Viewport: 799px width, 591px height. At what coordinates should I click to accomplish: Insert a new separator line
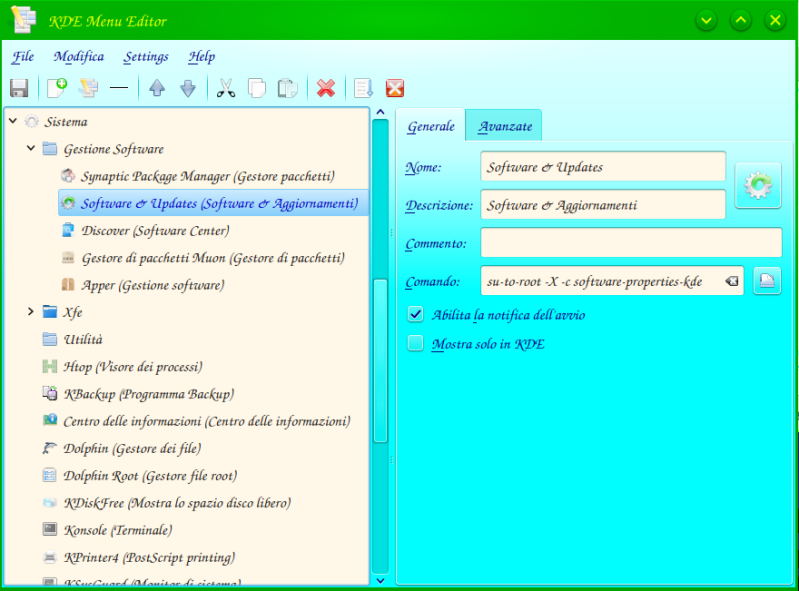(x=119, y=88)
